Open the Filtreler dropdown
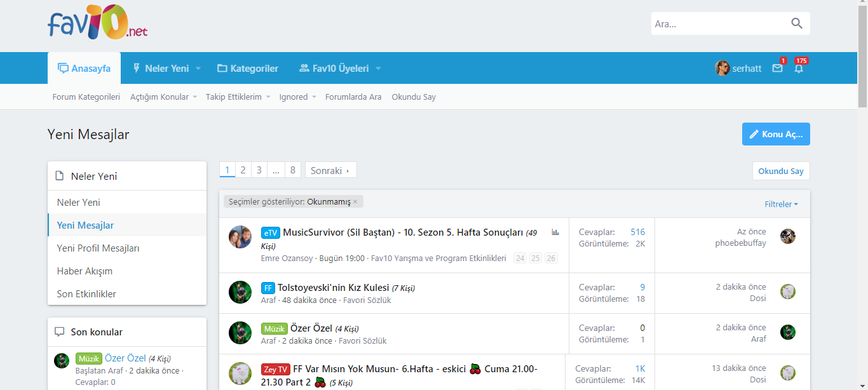This screenshot has height=390, width=868. tap(781, 205)
